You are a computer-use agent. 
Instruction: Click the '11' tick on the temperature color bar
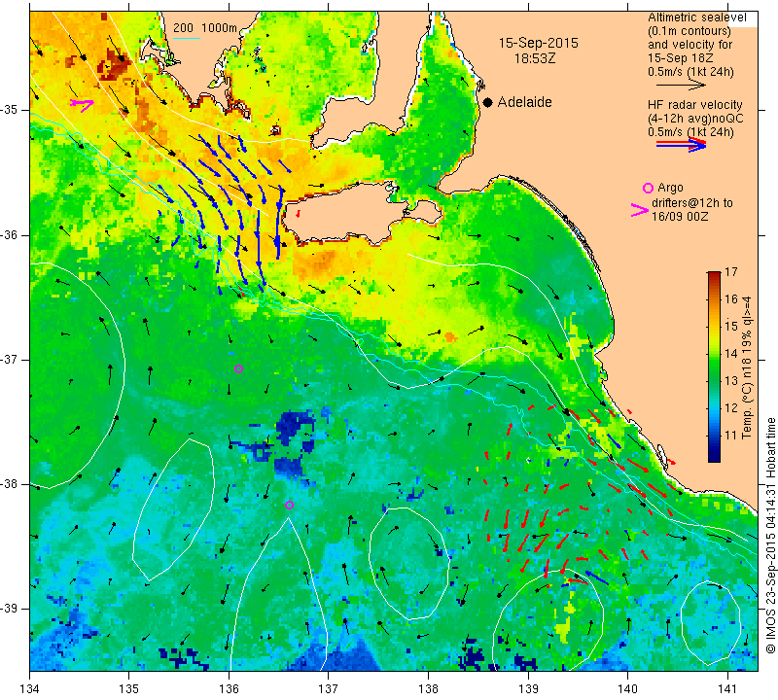(x=731, y=436)
